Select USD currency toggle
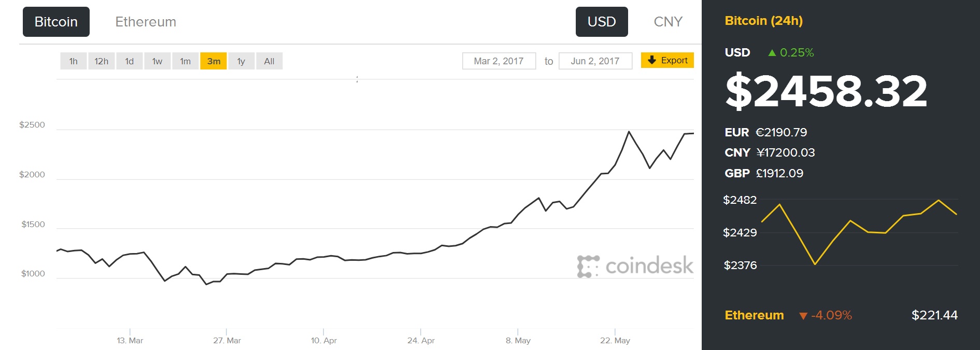 (x=602, y=22)
